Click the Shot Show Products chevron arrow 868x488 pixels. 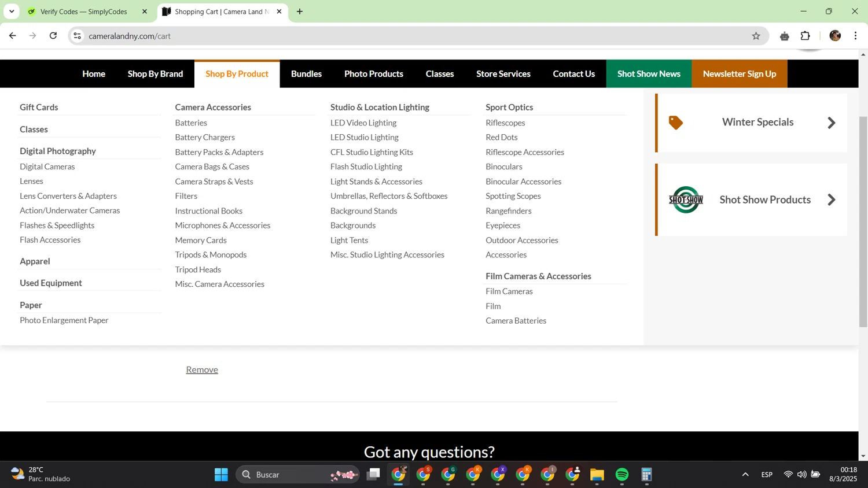(832, 199)
